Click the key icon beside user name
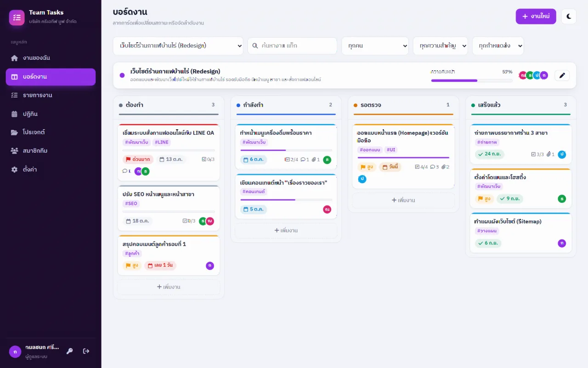The image size is (588, 368). tap(69, 351)
